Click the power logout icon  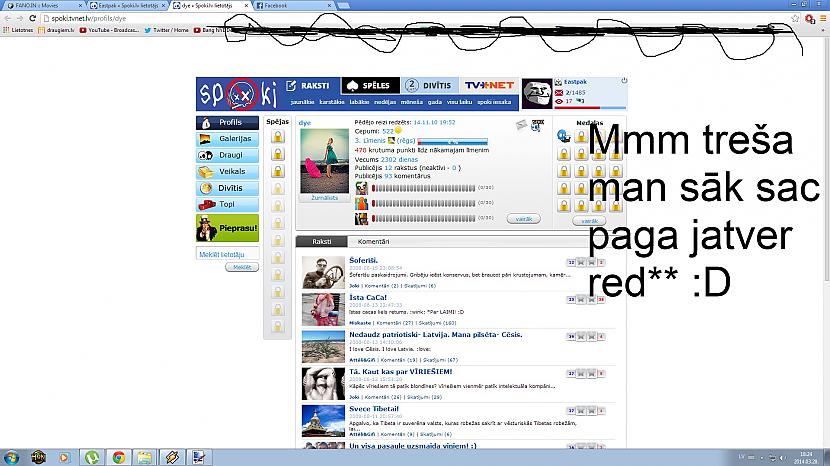tap(624, 81)
